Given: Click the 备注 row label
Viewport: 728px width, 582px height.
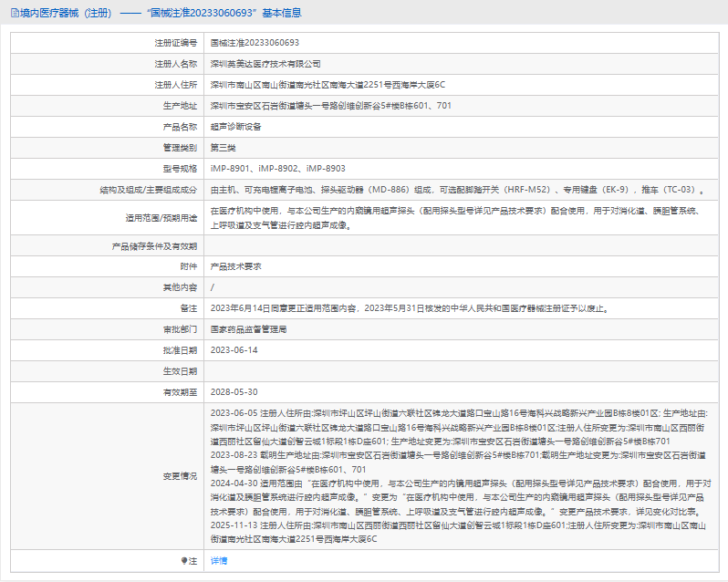Looking at the screenshot, I should pyautogui.click(x=189, y=308).
